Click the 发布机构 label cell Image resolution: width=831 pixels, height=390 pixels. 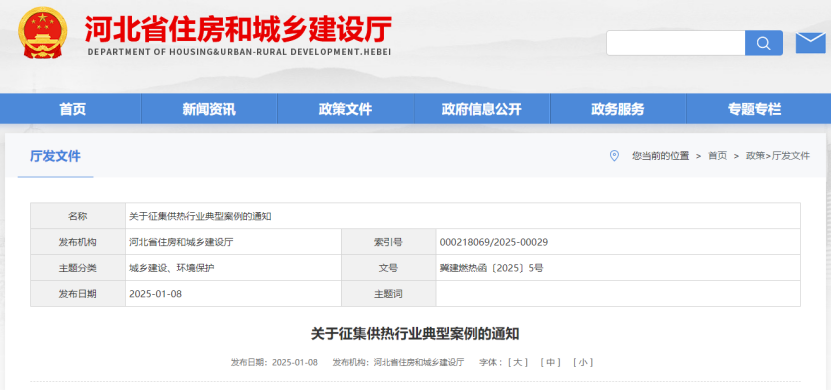pyautogui.click(x=78, y=242)
